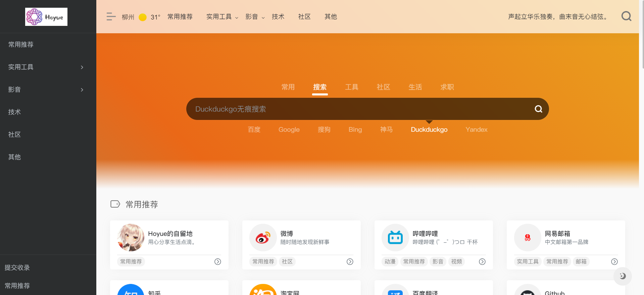644x295 pixels.
Task: Click the 微博 logo icon
Action: 263,238
